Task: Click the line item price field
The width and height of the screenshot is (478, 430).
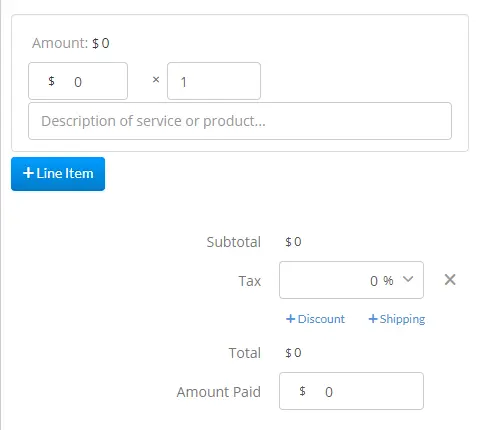Action: point(78,81)
